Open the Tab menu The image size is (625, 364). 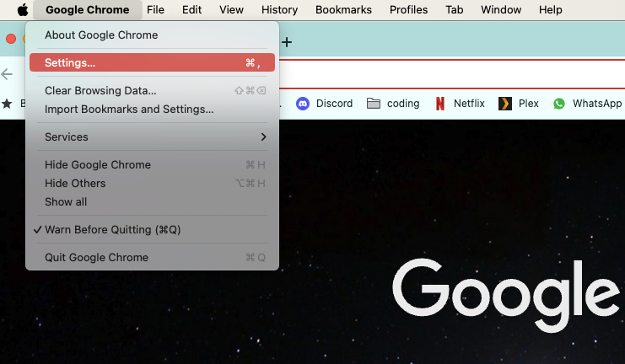pos(455,9)
